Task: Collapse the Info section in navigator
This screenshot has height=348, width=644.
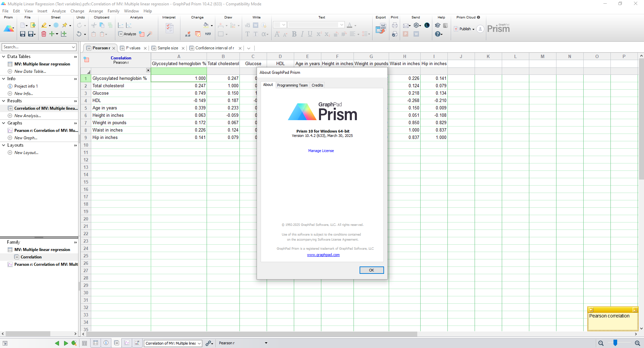Action: point(4,79)
